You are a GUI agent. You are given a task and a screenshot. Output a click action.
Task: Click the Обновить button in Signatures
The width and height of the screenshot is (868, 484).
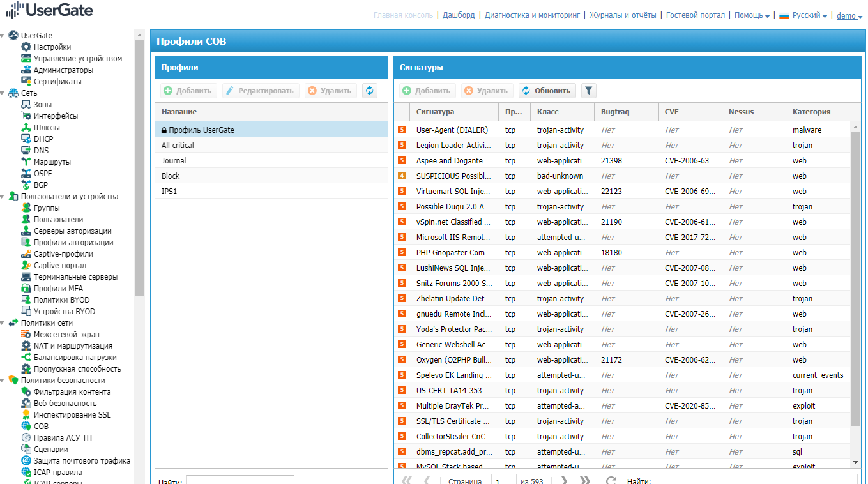548,91
